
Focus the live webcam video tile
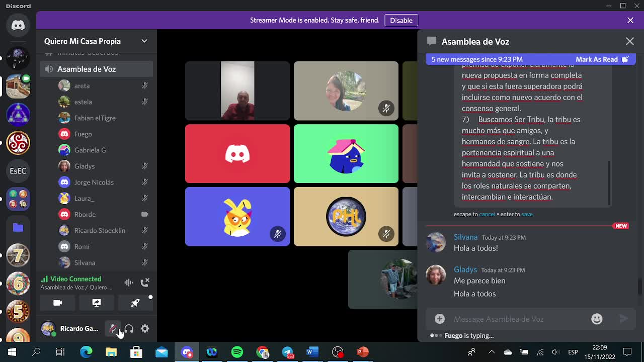pyautogui.click(x=237, y=91)
